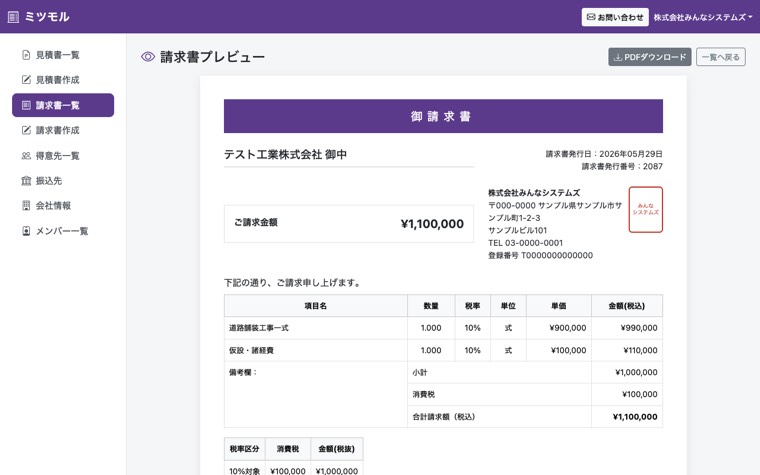Open メンバー一覧 in the sidebar
This screenshot has height=475, width=760.
click(63, 231)
